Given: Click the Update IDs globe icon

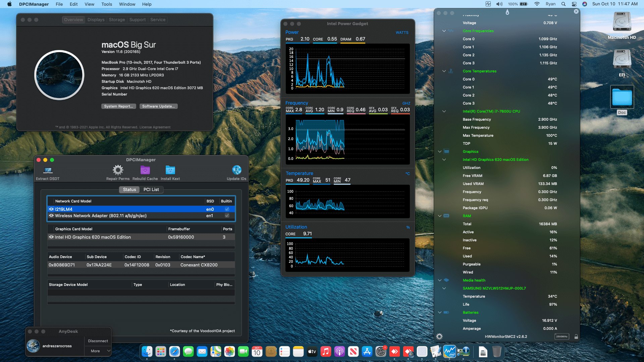Looking at the screenshot, I should 236,170.
